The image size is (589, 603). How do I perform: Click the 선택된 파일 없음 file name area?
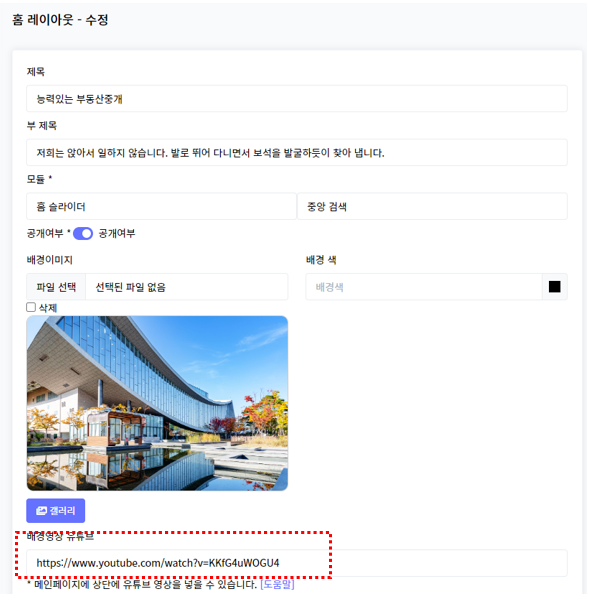click(187, 287)
